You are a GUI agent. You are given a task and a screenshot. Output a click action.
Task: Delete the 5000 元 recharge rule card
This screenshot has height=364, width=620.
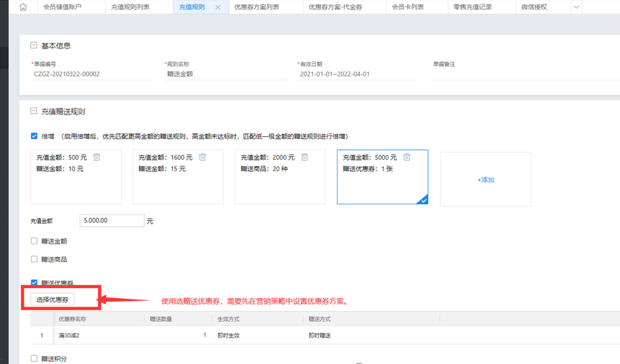click(x=406, y=158)
